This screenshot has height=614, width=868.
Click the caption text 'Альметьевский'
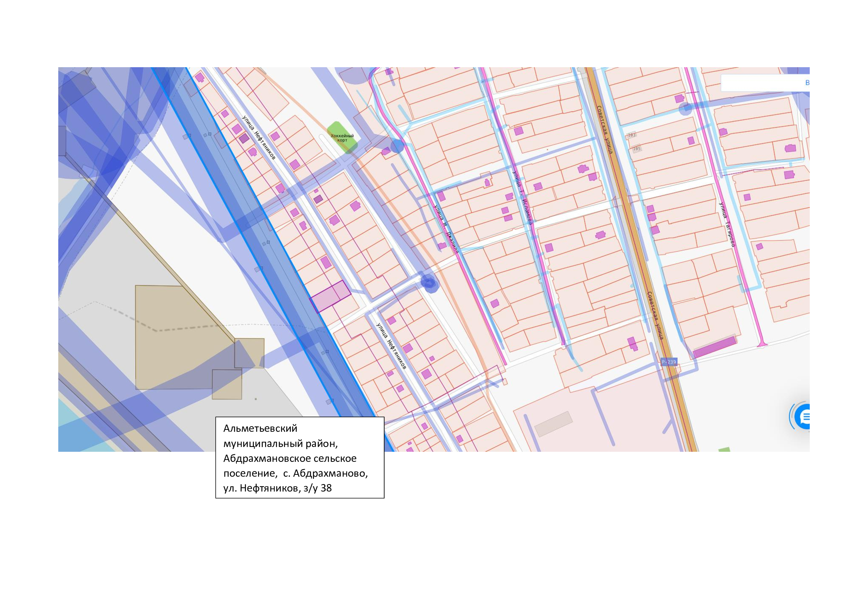[260, 428]
